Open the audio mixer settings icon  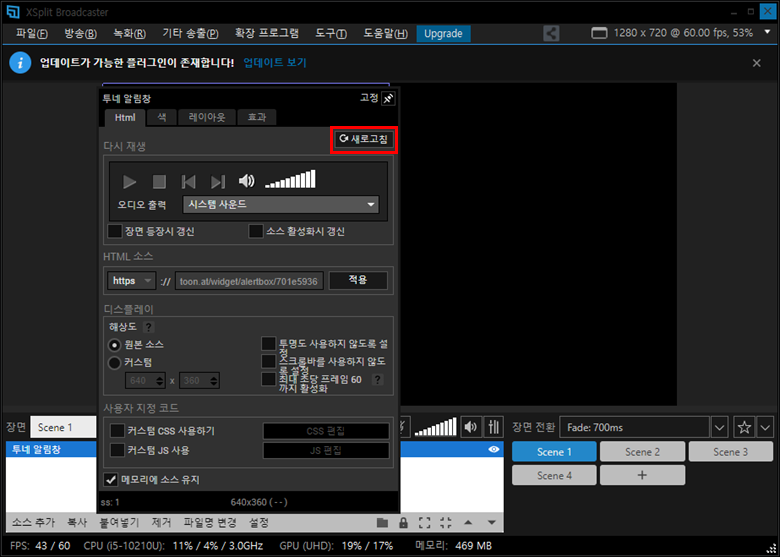(493, 427)
